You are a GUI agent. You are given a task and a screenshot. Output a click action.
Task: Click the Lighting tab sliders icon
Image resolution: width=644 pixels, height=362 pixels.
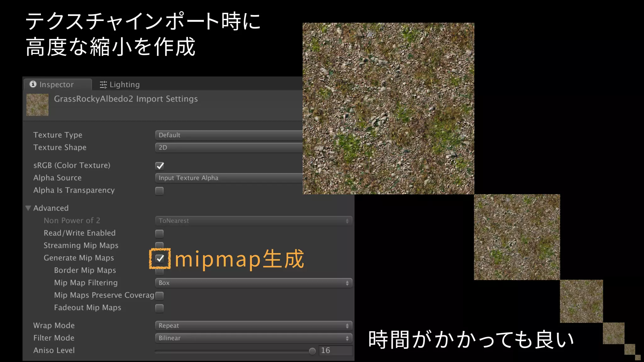(x=103, y=85)
